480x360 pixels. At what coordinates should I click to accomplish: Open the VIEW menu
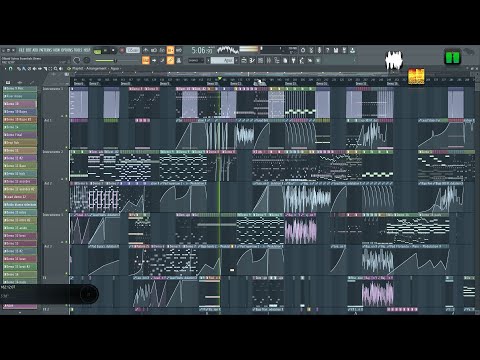coord(57,50)
